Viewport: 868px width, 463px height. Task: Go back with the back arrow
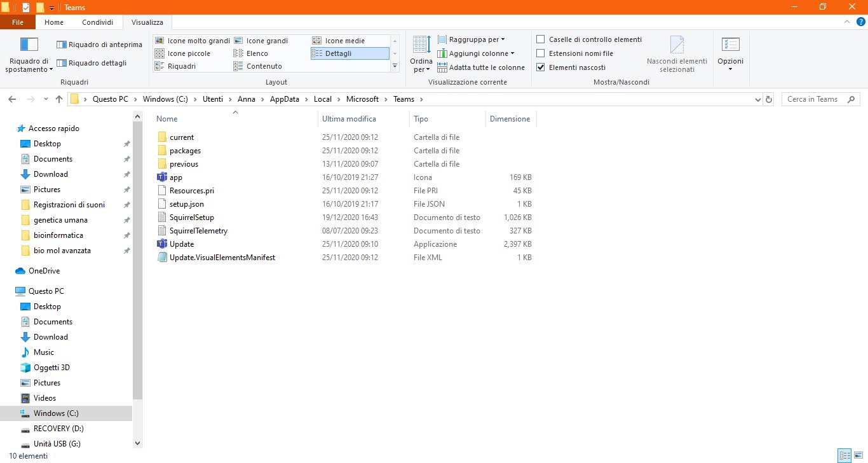(12, 99)
